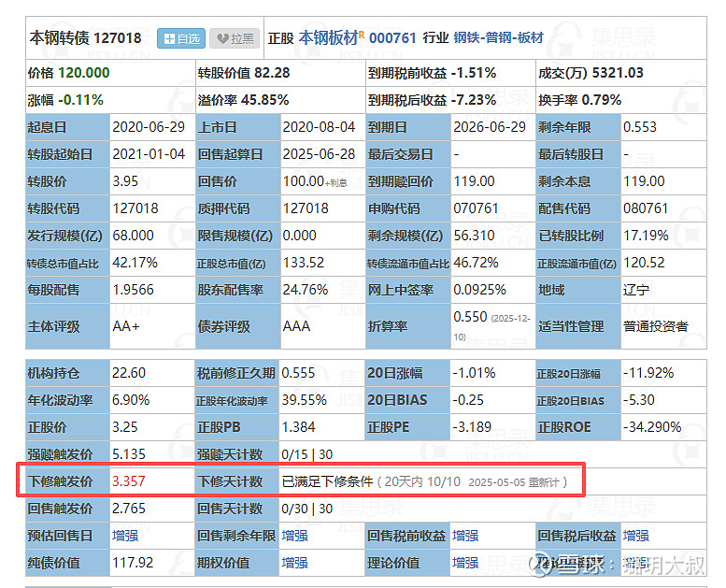Select 债券评级 value AAA
This screenshot has width=726, height=588.
click(x=296, y=326)
